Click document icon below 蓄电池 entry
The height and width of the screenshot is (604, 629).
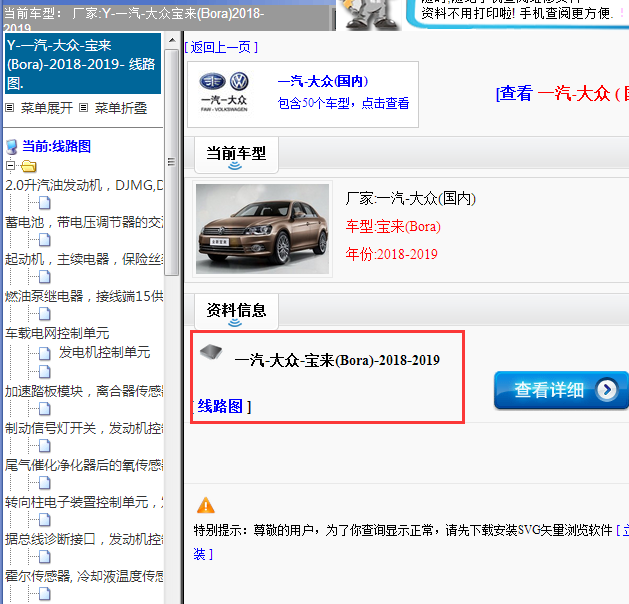coord(45,240)
